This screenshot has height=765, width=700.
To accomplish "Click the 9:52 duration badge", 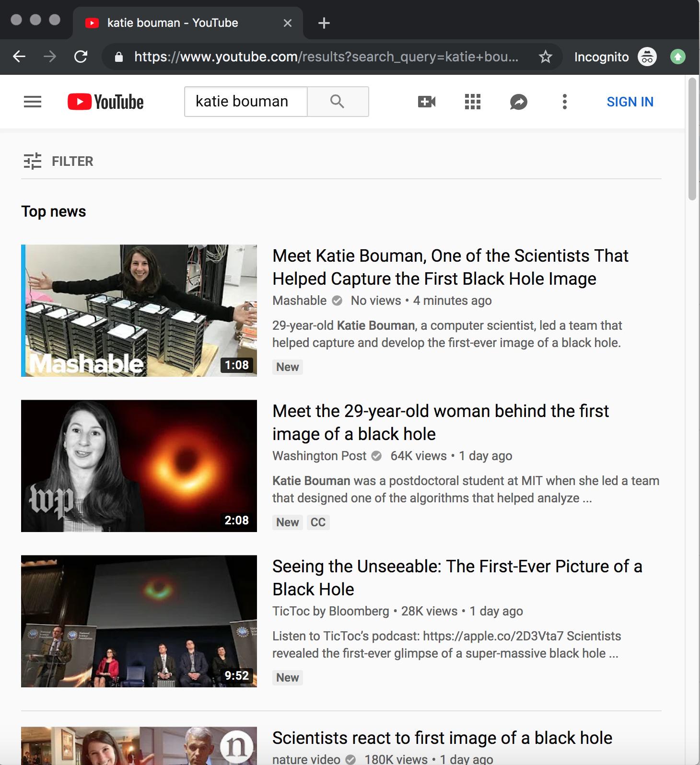I will [237, 675].
